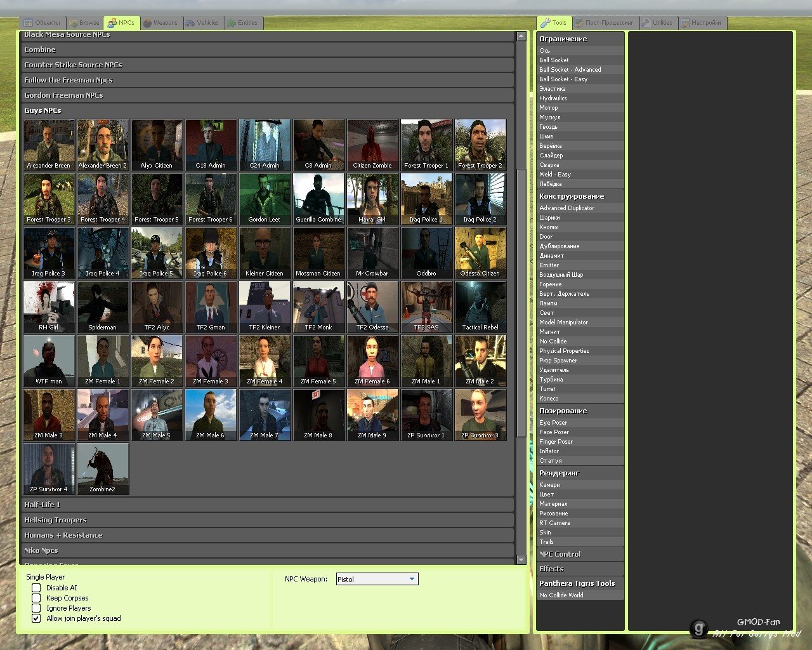This screenshot has height=650, width=812.
Task: Click the NPC list scroll down arrow
Action: point(521,559)
